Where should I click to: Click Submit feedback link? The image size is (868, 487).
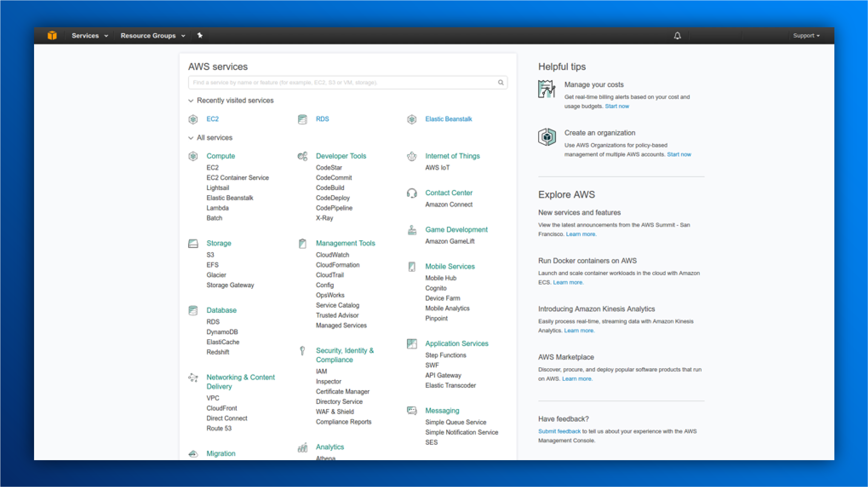point(559,432)
